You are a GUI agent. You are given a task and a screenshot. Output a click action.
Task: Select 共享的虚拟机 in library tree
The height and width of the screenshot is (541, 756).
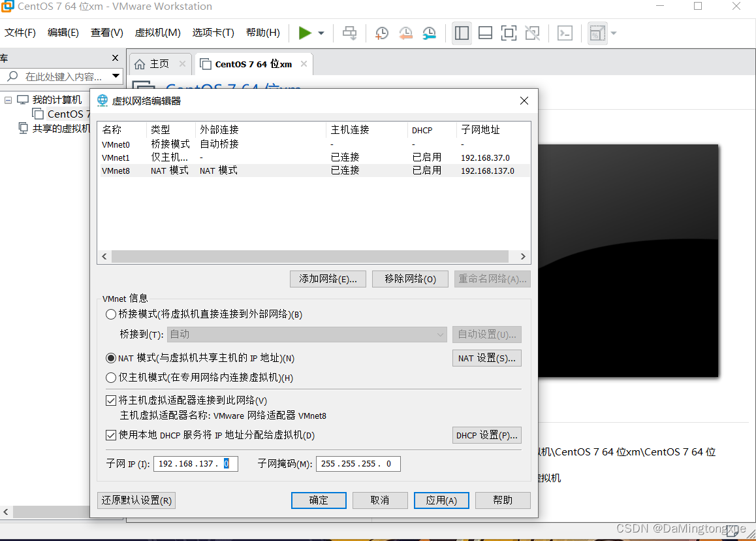tap(61, 128)
